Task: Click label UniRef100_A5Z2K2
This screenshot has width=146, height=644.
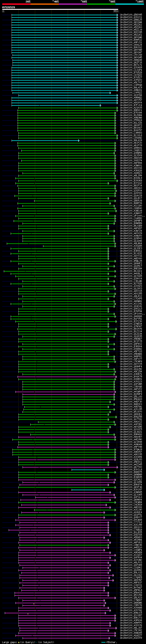Action: point(131,25)
